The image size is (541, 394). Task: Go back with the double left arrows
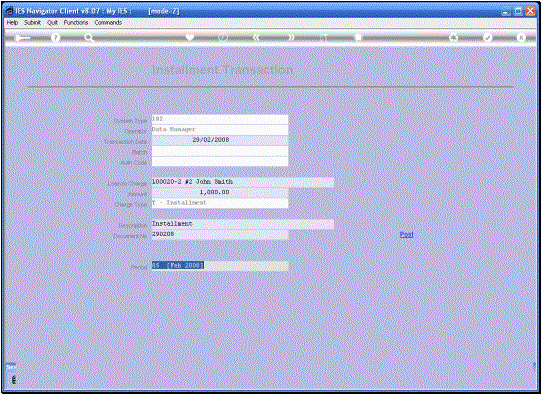[x=256, y=37]
